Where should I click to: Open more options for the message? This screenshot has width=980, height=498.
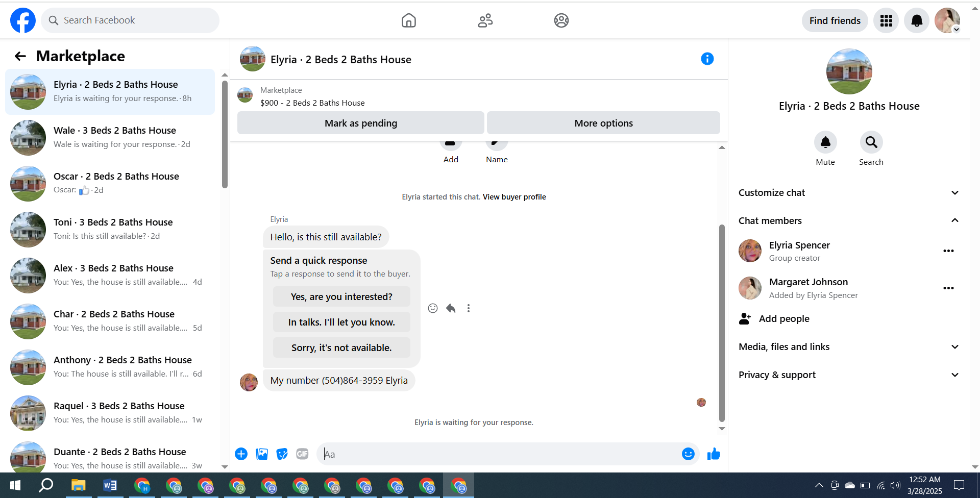tap(469, 308)
